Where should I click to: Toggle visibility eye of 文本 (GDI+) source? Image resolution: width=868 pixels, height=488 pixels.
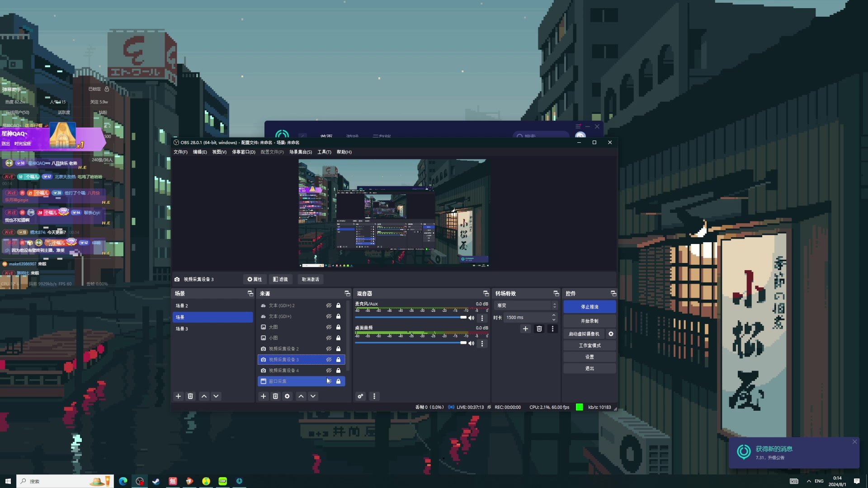coord(329,316)
